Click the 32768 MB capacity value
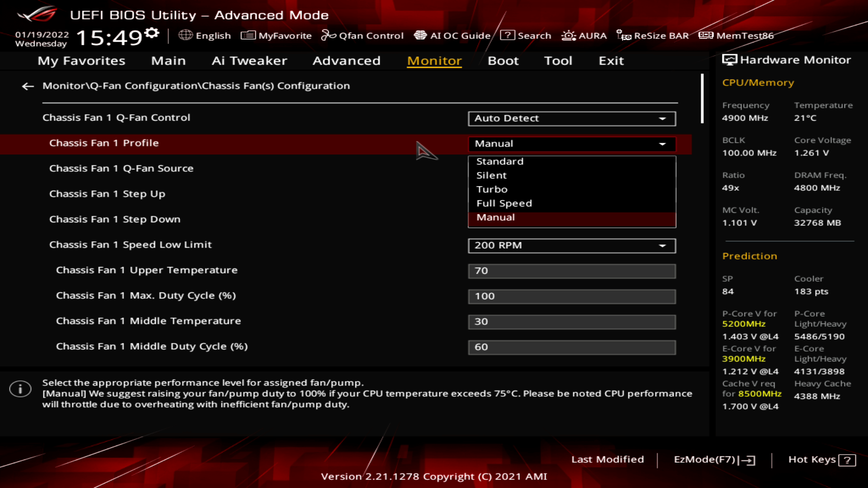This screenshot has width=868, height=488. pos(817,223)
